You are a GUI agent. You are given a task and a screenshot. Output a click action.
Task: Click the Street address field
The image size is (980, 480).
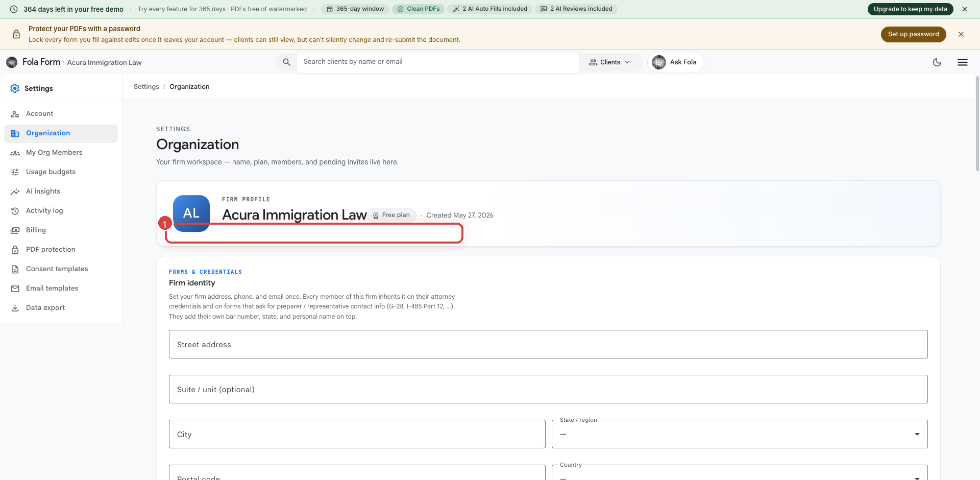[548, 344]
